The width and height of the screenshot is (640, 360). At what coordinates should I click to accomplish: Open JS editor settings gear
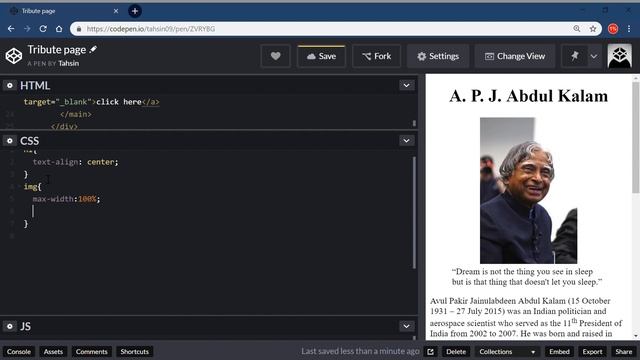click(x=10, y=326)
